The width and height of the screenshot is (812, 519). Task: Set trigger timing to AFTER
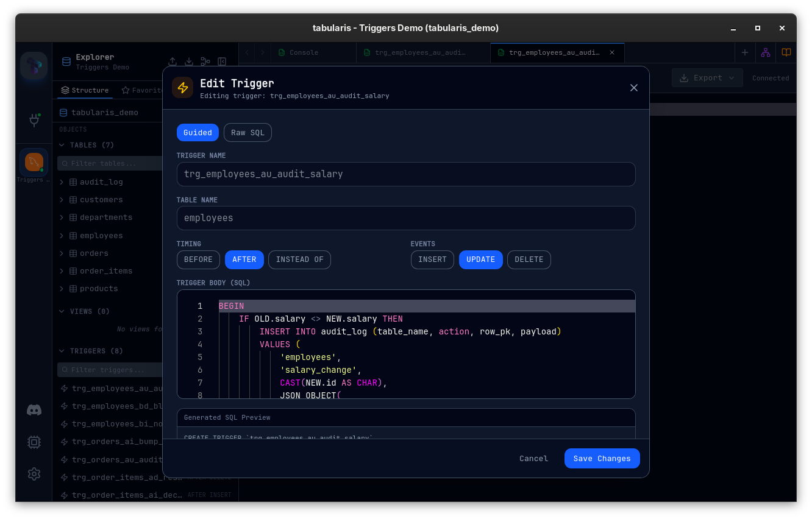244,259
